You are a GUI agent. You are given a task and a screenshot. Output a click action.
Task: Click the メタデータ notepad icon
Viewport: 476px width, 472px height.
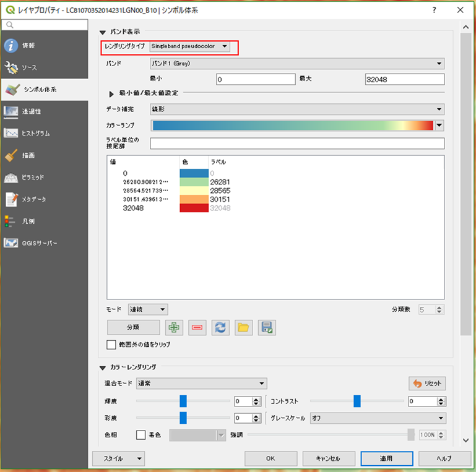pyautogui.click(x=11, y=199)
